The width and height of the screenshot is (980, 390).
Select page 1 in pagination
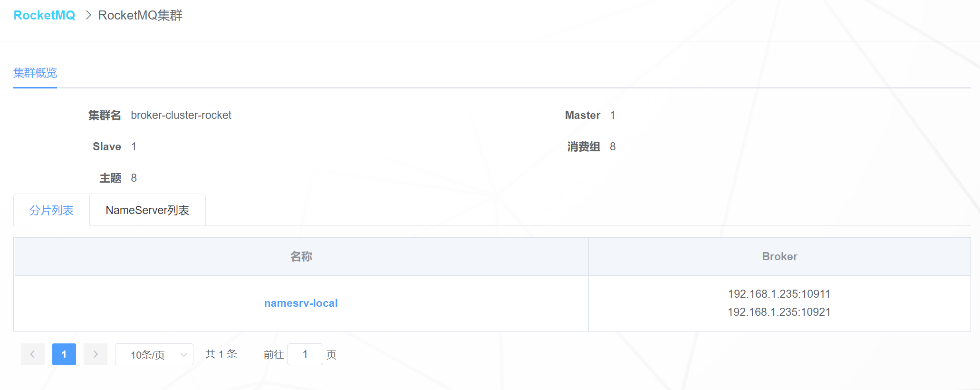(x=64, y=354)
